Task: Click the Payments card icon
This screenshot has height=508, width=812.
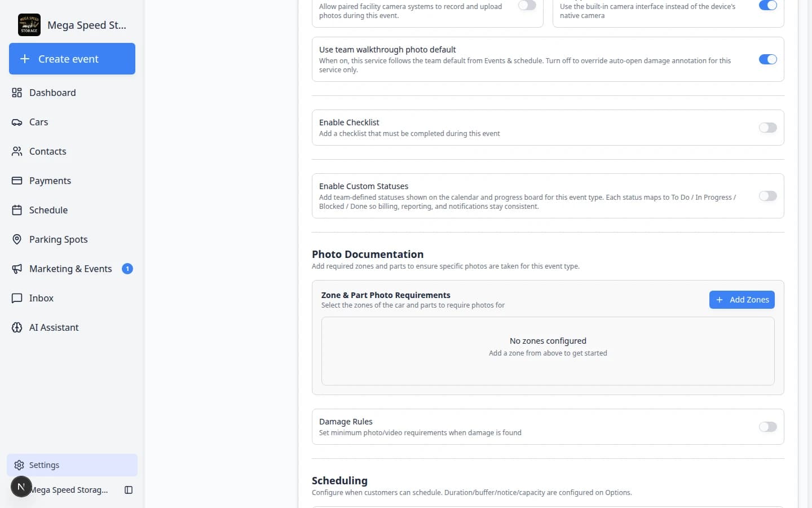Action: [17, 181]
